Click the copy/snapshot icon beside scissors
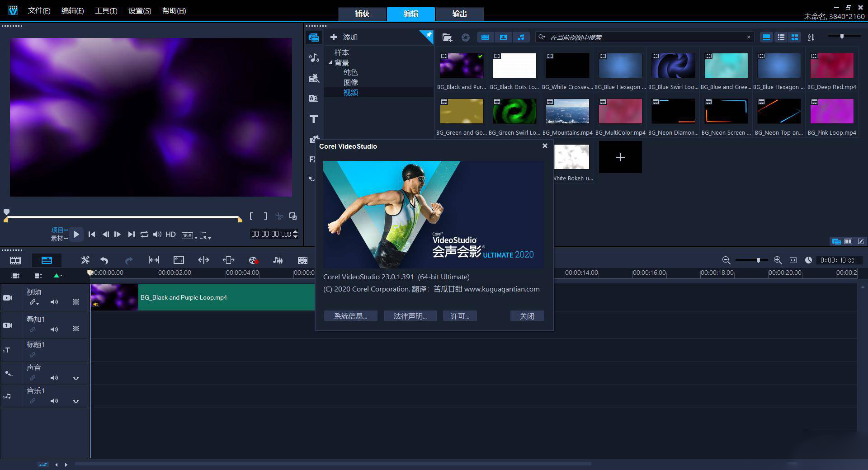The image size is (868, 470). pos(293,216)
